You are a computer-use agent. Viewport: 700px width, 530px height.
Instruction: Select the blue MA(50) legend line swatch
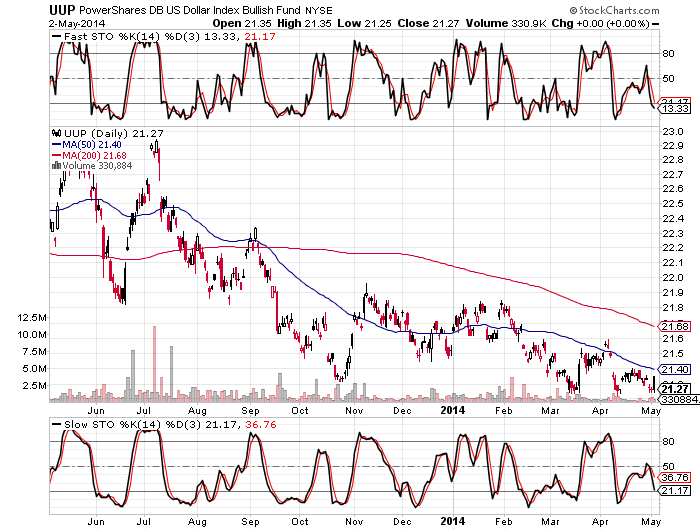(x=56, y=144)
